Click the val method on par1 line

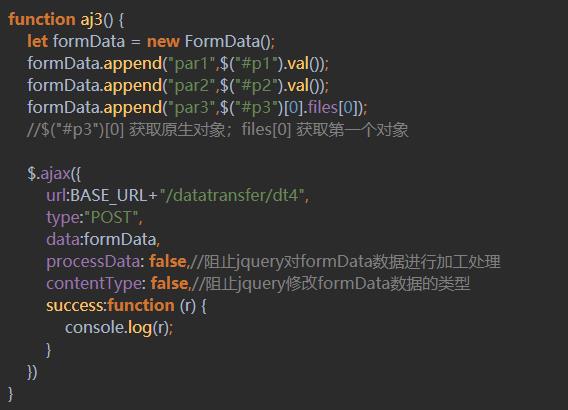(x=298, y=64)
